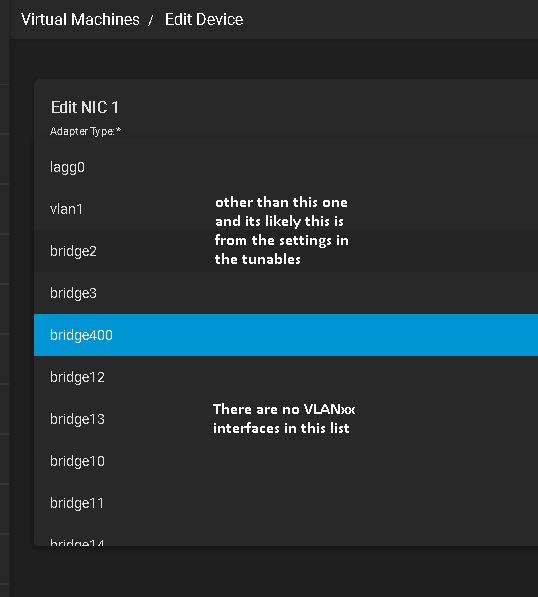
Task: Select bridge12 from the list
Action: point(286,377)
